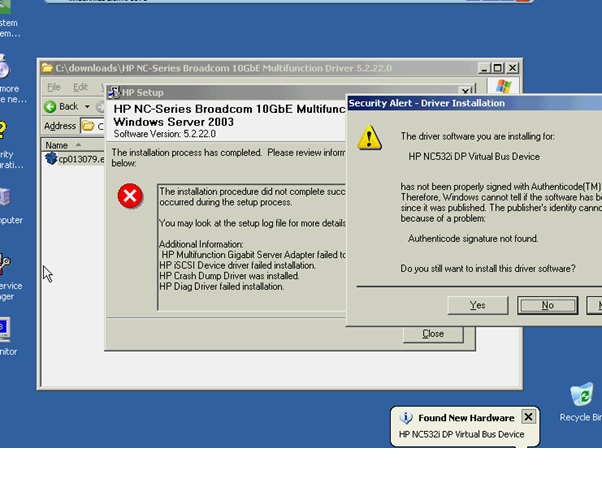Click 'HP Crash Dump Driver was installed.' text

[229, 276]
